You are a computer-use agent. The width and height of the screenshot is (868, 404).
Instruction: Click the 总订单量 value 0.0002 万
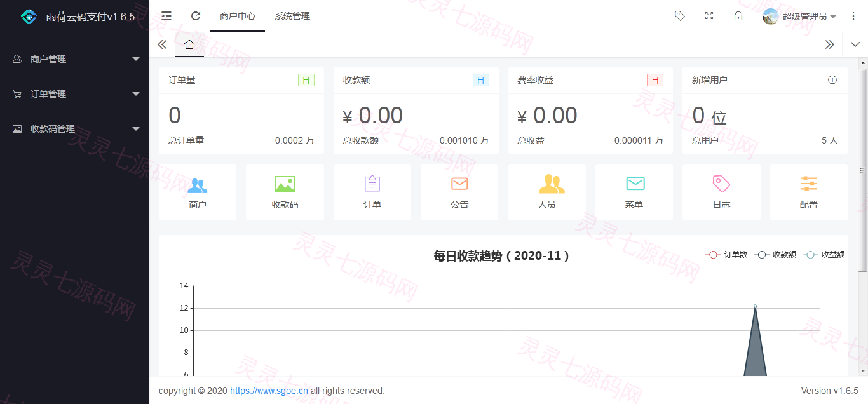coord(295,140)
